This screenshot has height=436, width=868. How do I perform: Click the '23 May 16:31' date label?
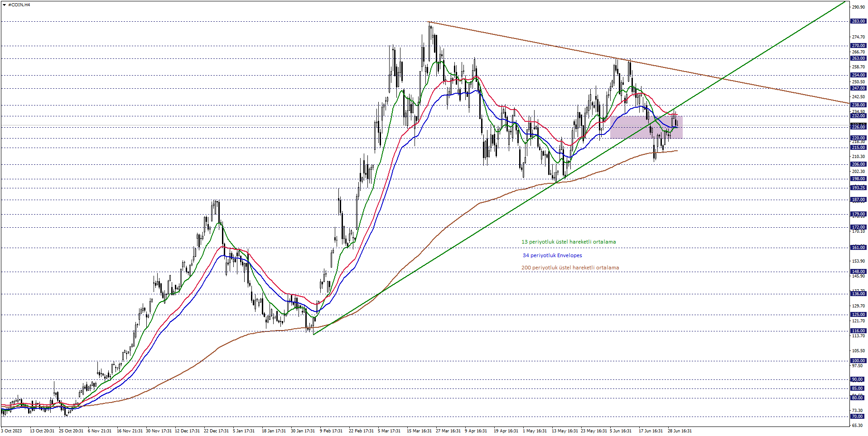coord(594,431)
